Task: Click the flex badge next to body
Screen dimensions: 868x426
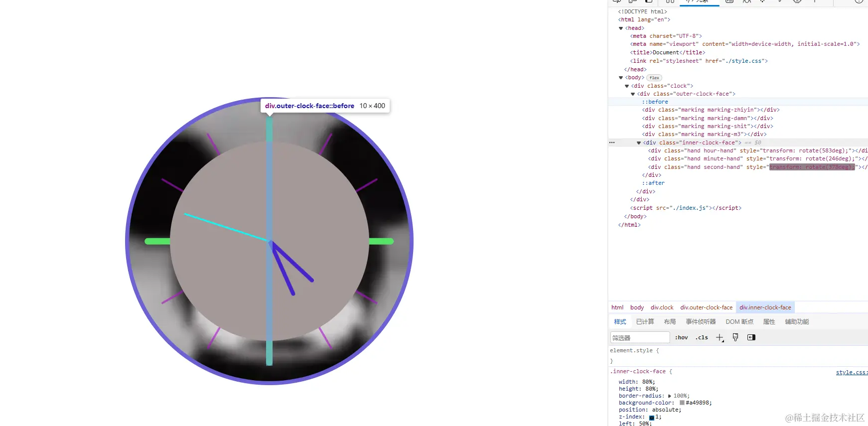Action: [x=654, y=78]
